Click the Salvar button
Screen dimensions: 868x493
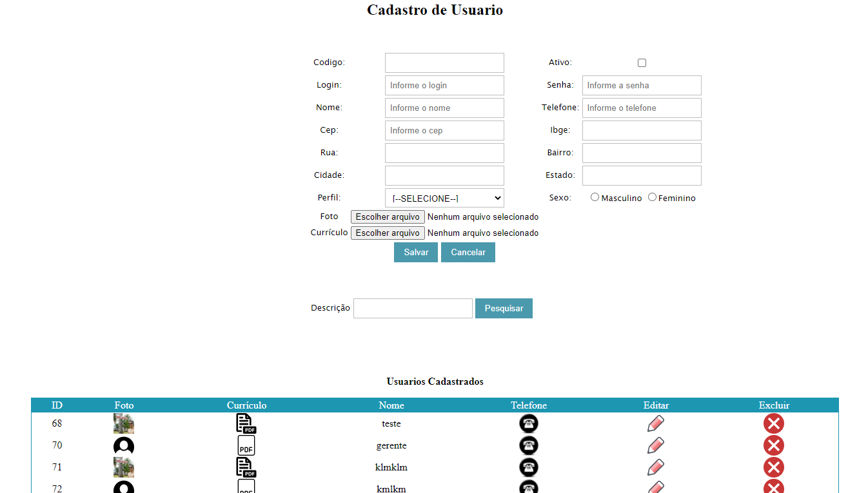pyautogui.click(x=416, y=252)
